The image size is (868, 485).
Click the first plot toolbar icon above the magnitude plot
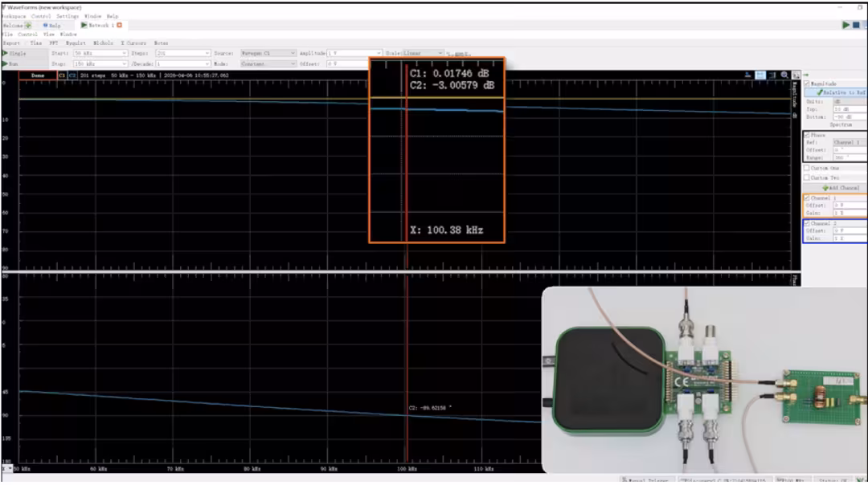[x=747, y=75]
